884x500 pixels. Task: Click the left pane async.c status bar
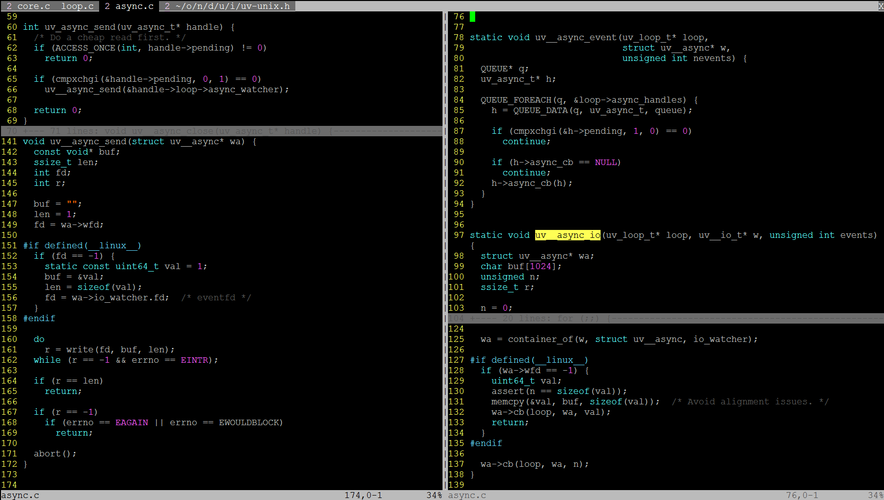point(221,494)
